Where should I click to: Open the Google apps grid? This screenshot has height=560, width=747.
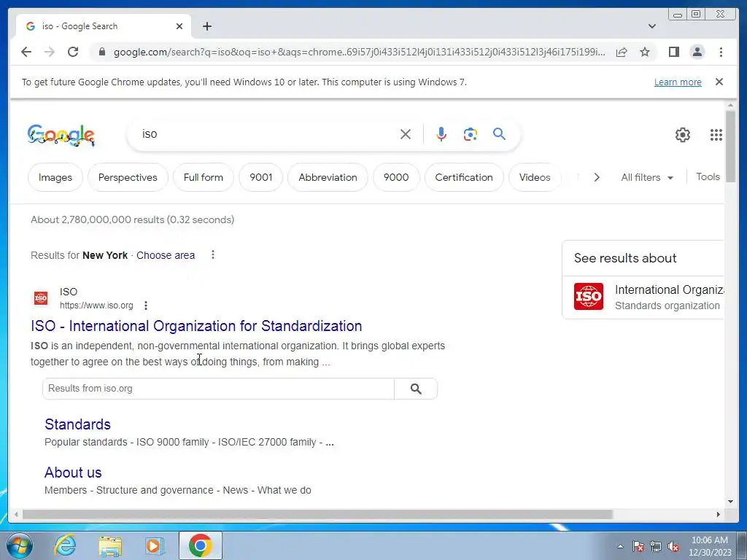click(x=716, y=135)
